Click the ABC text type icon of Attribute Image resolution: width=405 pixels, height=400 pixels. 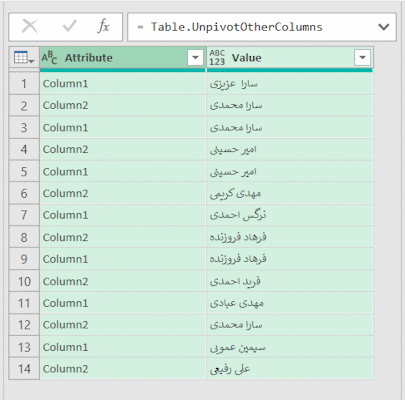pyautogui.click(x=49, y=58)
